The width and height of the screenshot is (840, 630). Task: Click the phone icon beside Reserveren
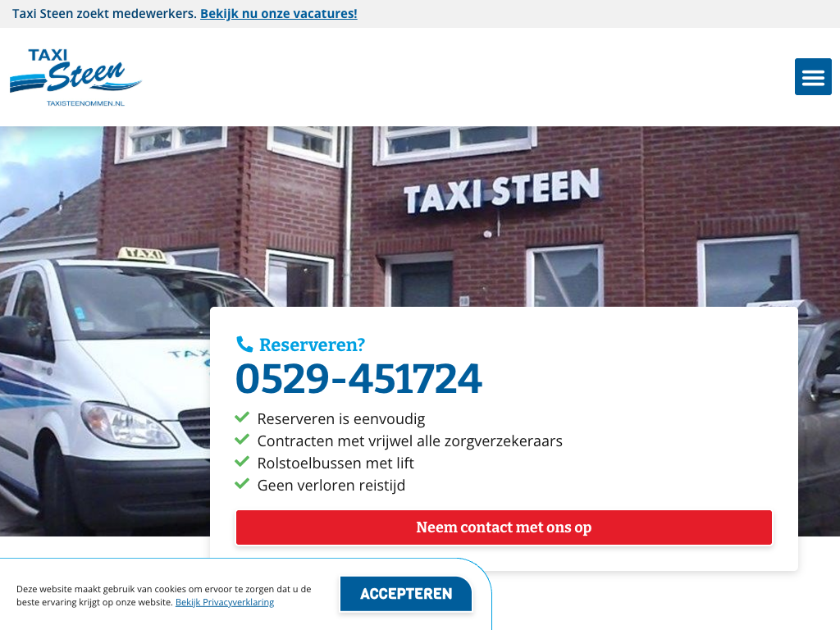(x=244, y=344)
